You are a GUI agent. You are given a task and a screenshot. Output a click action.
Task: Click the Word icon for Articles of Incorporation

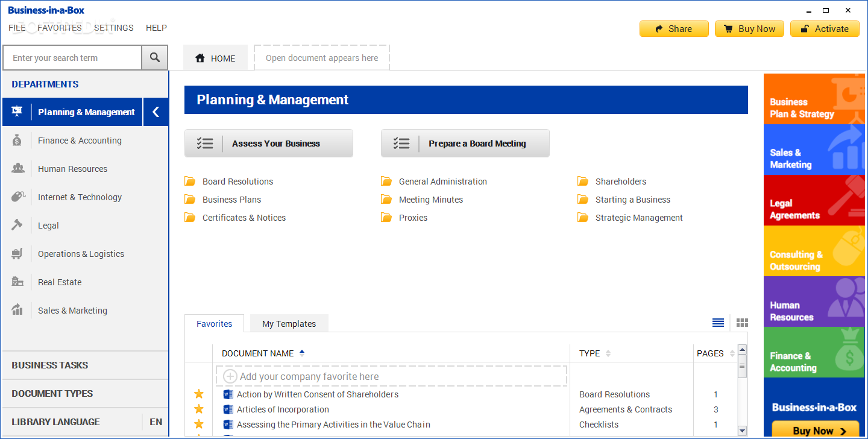(x=228, y=409)
